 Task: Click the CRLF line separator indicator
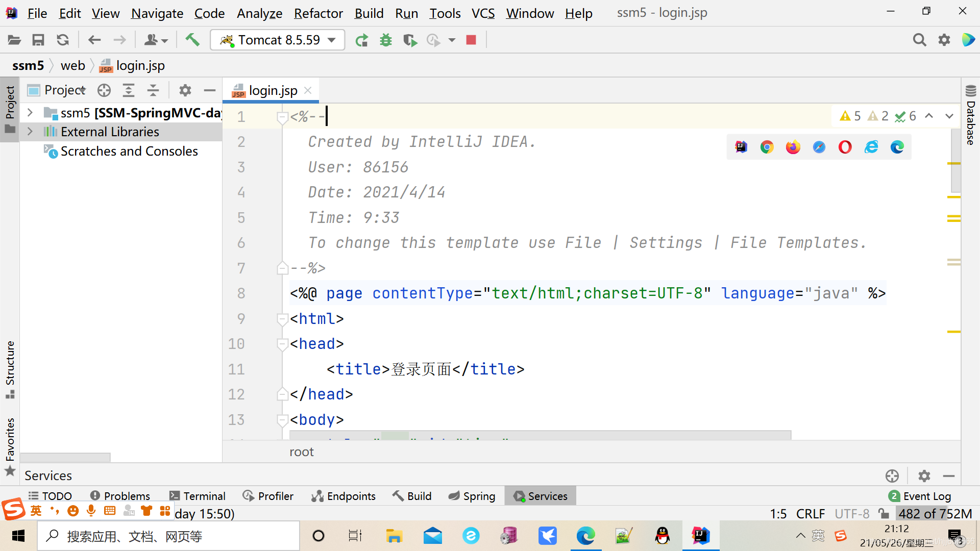point(810,513)
